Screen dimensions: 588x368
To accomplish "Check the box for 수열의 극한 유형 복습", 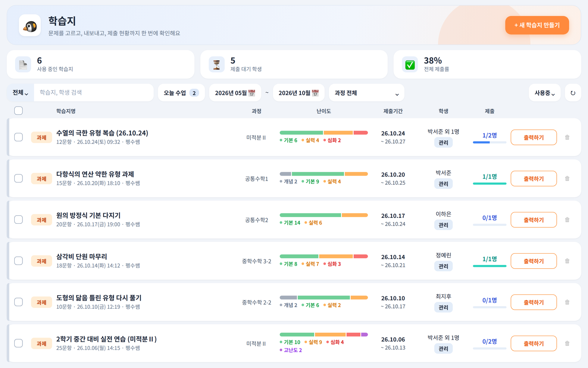I will [18, 137].
